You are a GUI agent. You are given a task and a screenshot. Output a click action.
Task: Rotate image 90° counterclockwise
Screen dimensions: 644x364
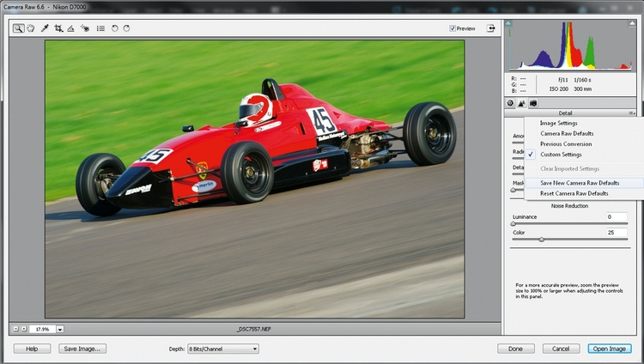pyautogui.click(x=114, y=28)
